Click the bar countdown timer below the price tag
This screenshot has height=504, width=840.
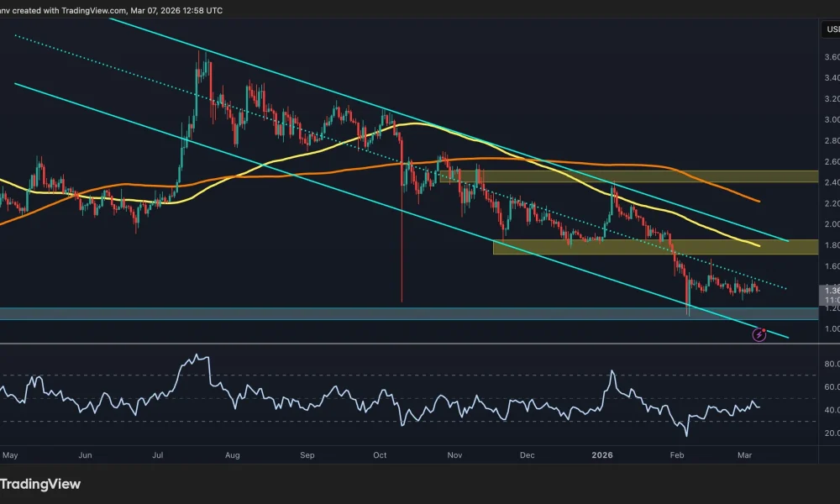click(828, 299)
